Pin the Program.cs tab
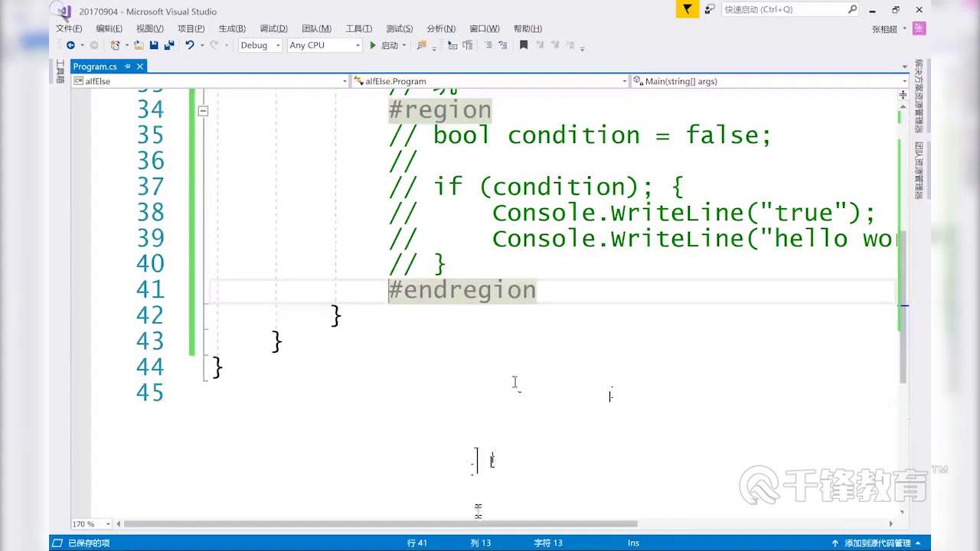Screen dimensions: 980x551 point(127,67)
